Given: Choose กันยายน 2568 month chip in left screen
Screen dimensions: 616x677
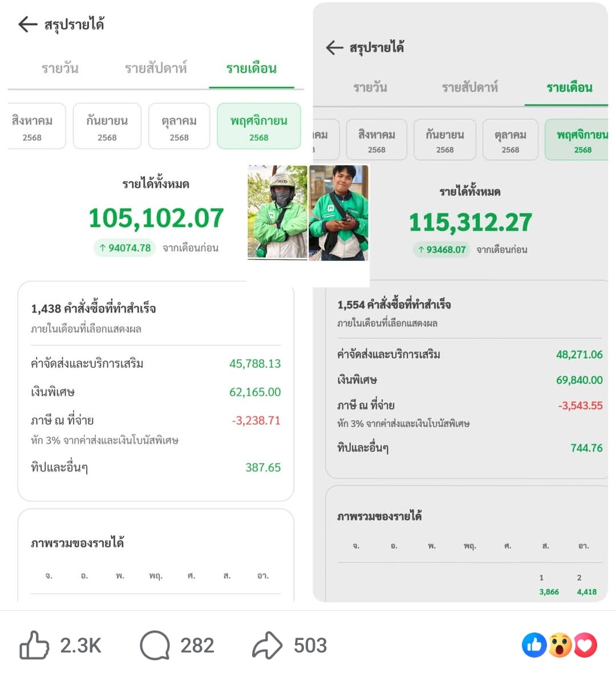Looking at the screenshot, I should click(x=107, y=126).
